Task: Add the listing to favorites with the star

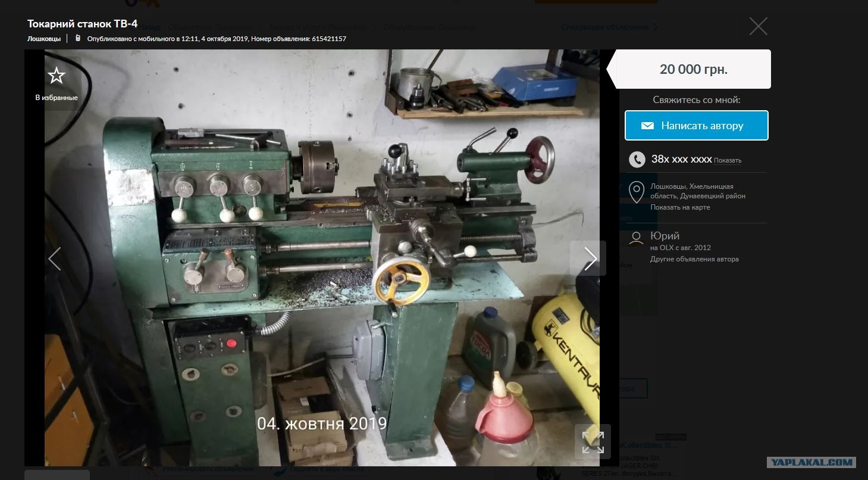Action: (x=57, y=76)
